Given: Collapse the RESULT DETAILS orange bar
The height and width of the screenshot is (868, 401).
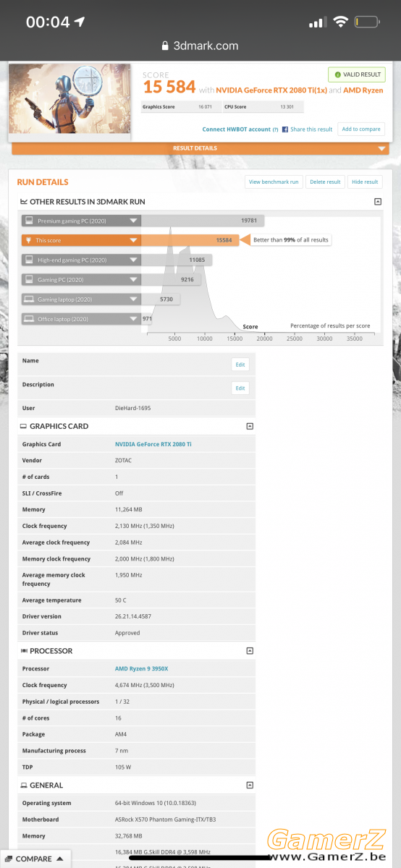Looking at the screenshot, I should click(x=200, y=148).
